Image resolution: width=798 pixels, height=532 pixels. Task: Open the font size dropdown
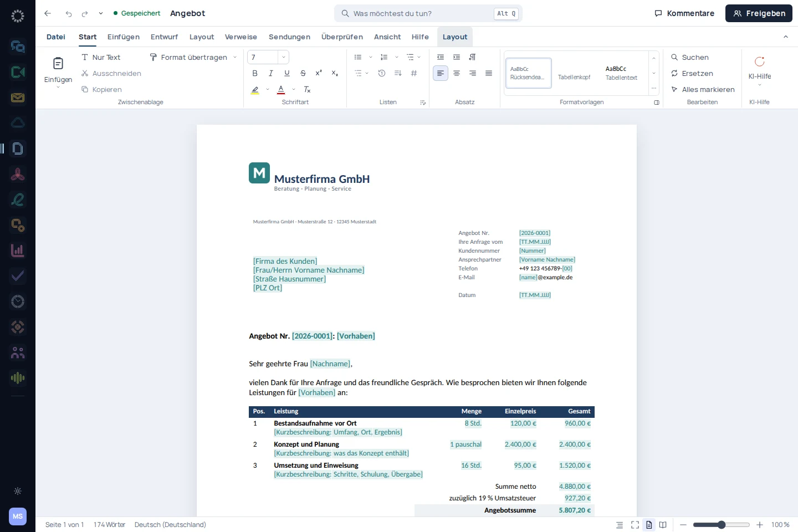click(284, 57)
